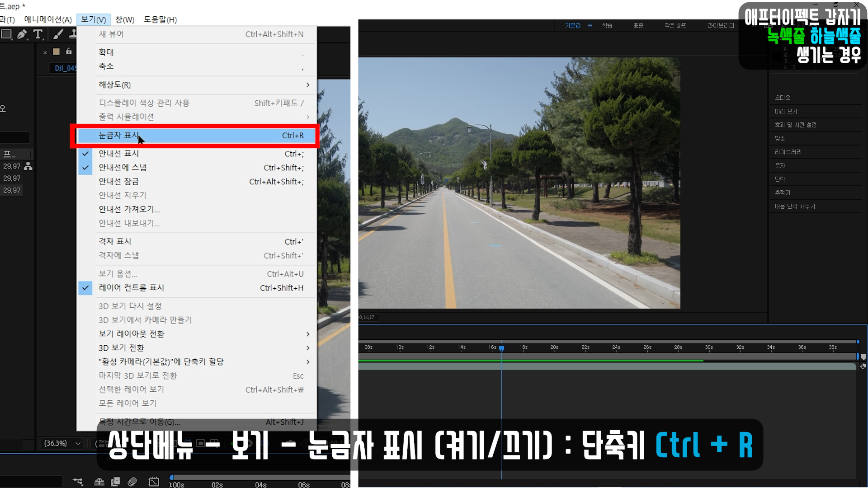Viewport: 868px width, 488px height.
Task: Toggle Motion Blur timeline switch
Action: [x=132, y=482]
